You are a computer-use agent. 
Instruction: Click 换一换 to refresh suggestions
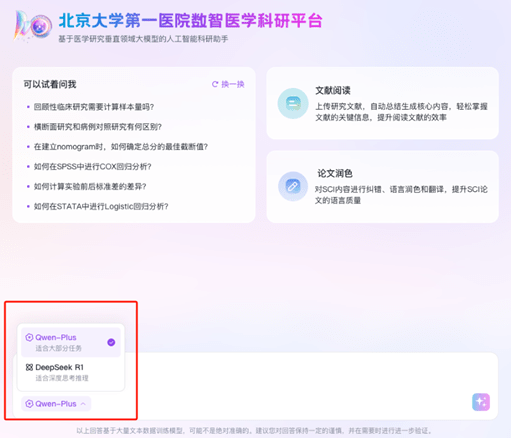tap(228, 84)
